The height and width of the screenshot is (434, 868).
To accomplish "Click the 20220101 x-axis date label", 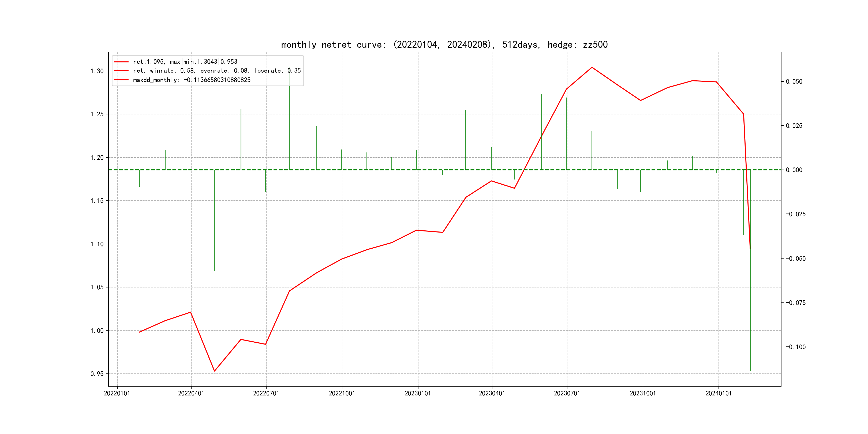I will coord(117,393).
